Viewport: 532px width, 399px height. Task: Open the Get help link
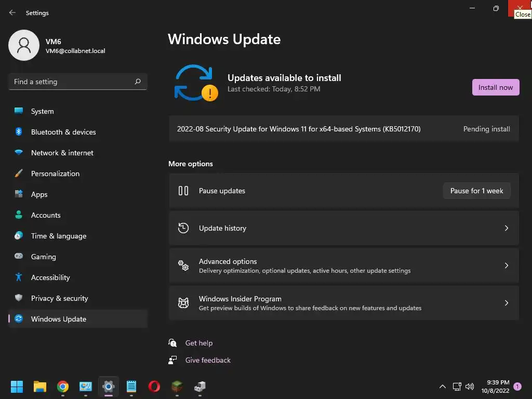click(x=199, y=343)
